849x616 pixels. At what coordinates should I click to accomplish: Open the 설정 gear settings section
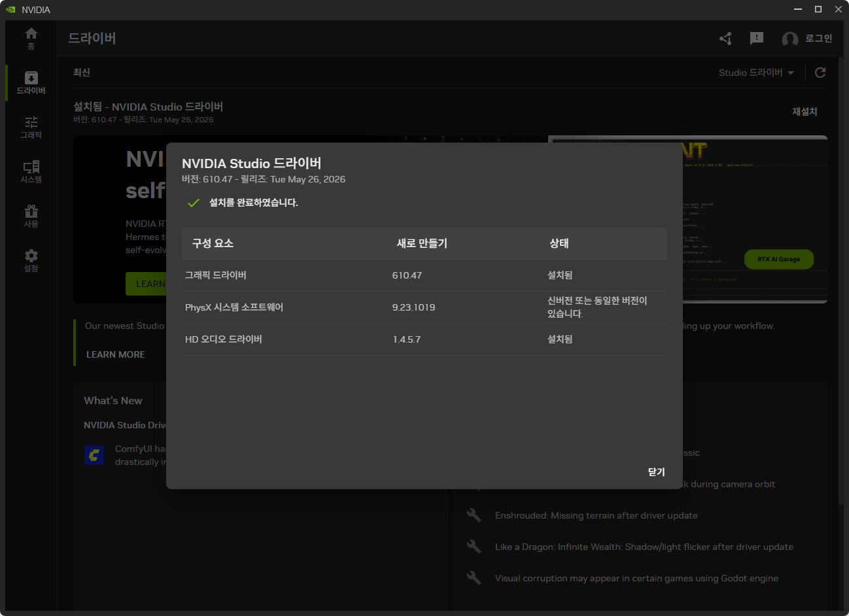[31, 261]
